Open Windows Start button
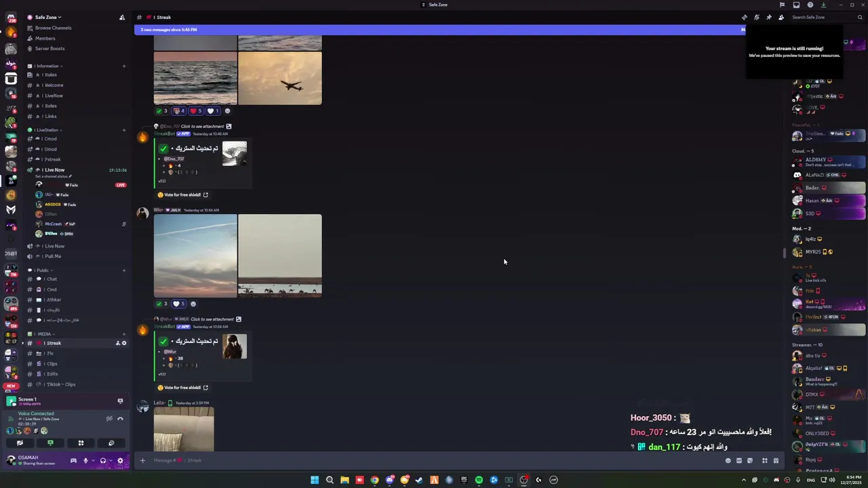 pyautogui.click(x=315, y=480)
